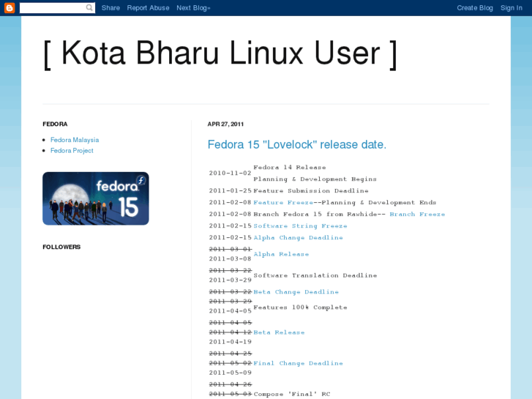Click the 2010-11-02 date cell
This screenshot has width=532, height=399.
231,174
